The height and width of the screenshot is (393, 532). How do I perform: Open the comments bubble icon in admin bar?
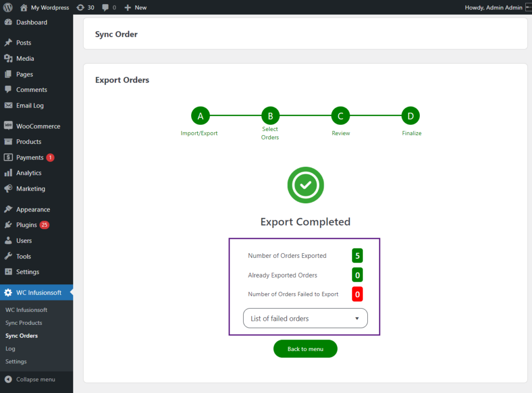[105, 7]
